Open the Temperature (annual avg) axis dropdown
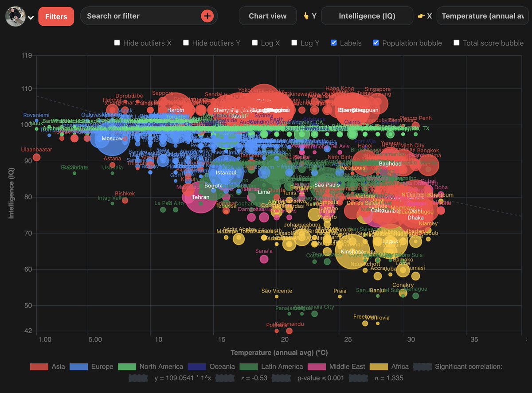The width and height of the screenshot is (532, 393). click(482, 16)
